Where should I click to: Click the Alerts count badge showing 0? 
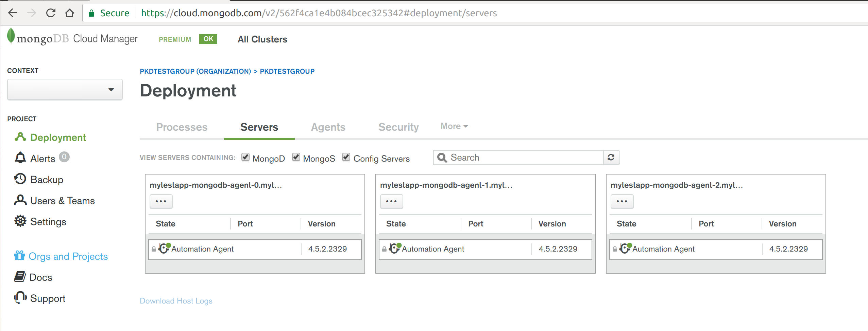(x=64, y=157)
